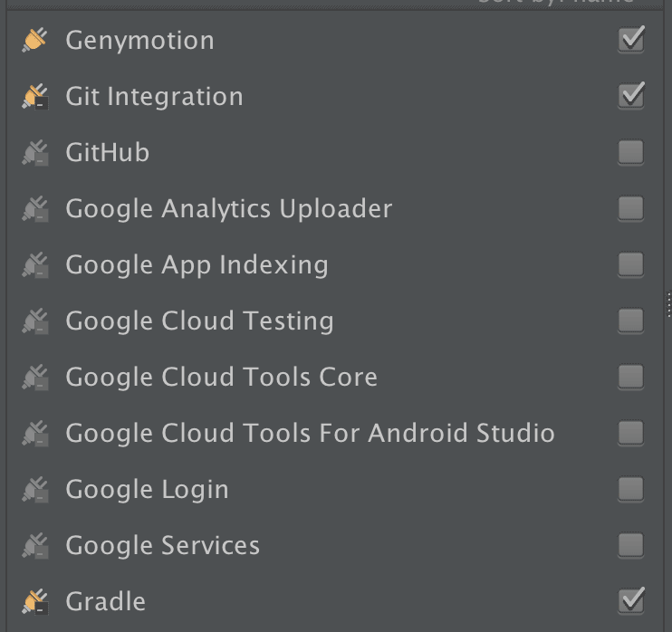Tick the Google Cloud Tools Core checkbox
Screen dimensions: 672x632
631,377
